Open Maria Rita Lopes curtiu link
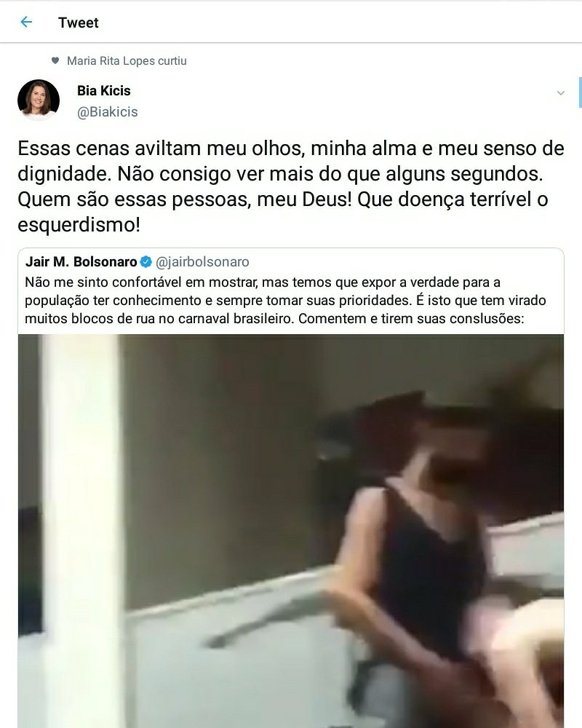This screenshot has width=582, height=728. (x=127, y=61)
